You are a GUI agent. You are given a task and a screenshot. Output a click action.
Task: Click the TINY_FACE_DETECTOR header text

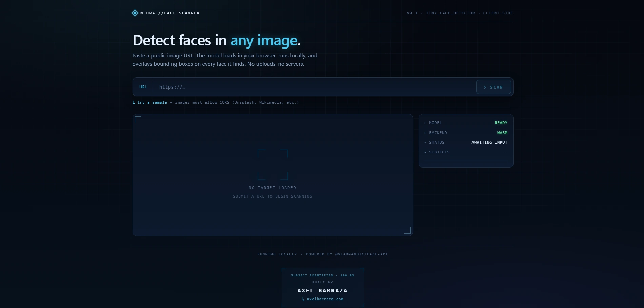point(450,13)
